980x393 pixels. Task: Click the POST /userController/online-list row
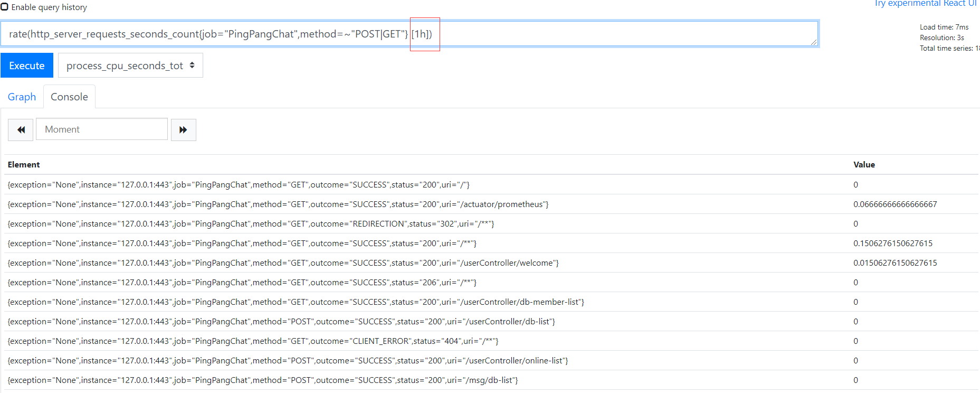(x=288, y=361)
